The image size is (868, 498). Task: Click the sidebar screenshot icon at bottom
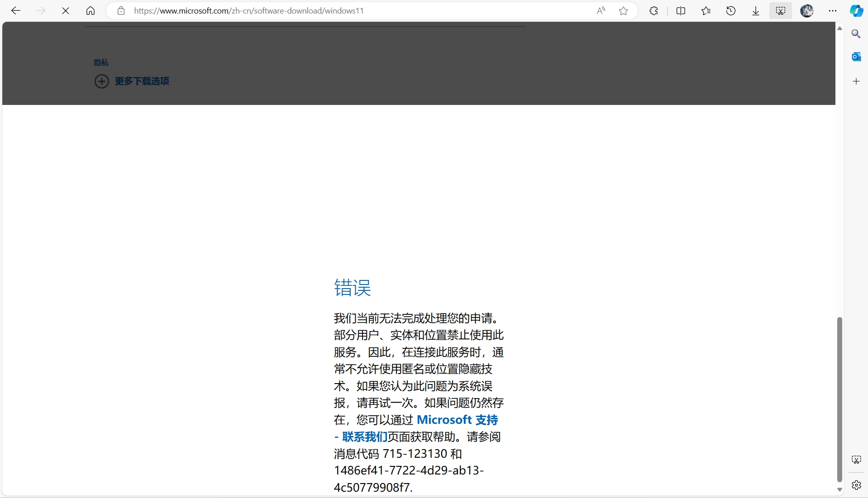coord(856,460)
